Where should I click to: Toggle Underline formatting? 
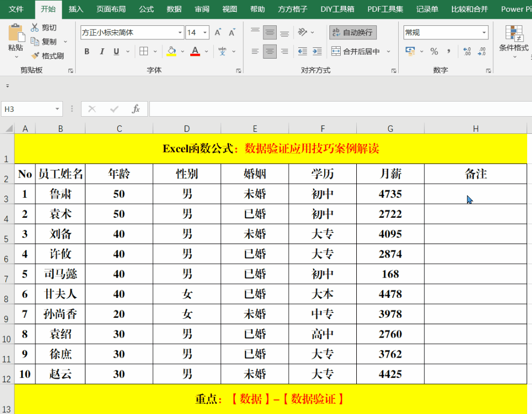pyautogui.click(x=117, y=51)
